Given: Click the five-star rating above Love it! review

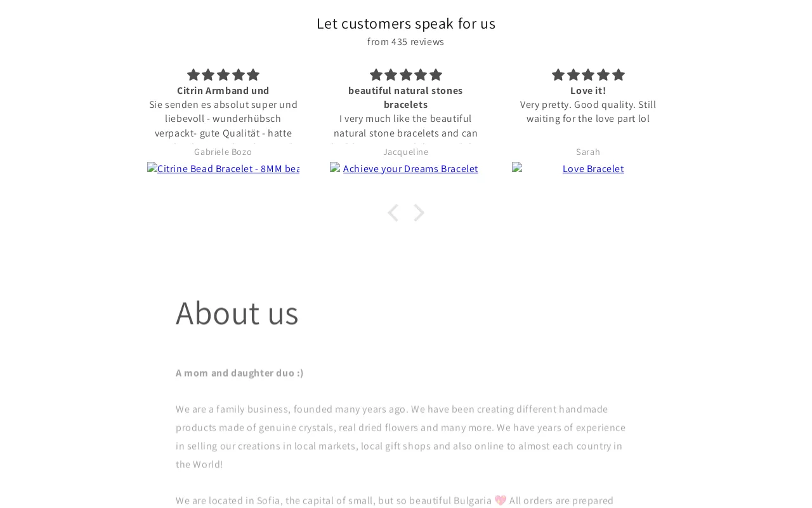Looking at the screenshot, I should [x=588, y=75].
